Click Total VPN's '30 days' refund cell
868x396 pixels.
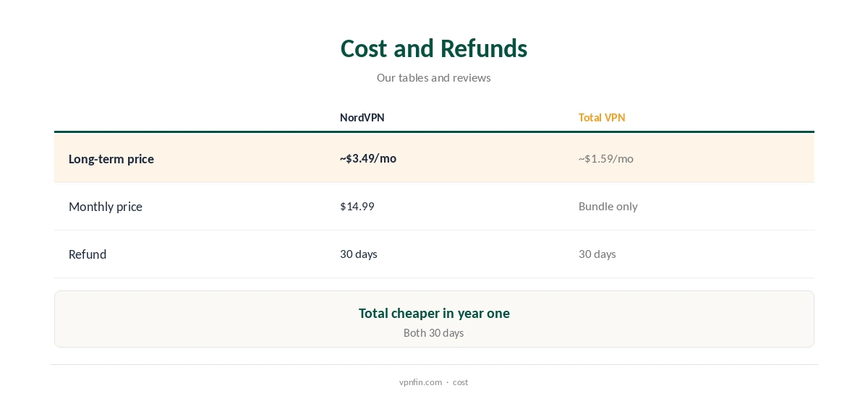(597, 254)
